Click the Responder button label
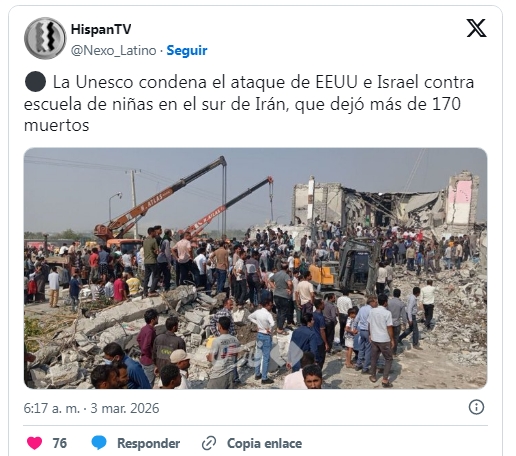516x456 pixels. point(148,443)
